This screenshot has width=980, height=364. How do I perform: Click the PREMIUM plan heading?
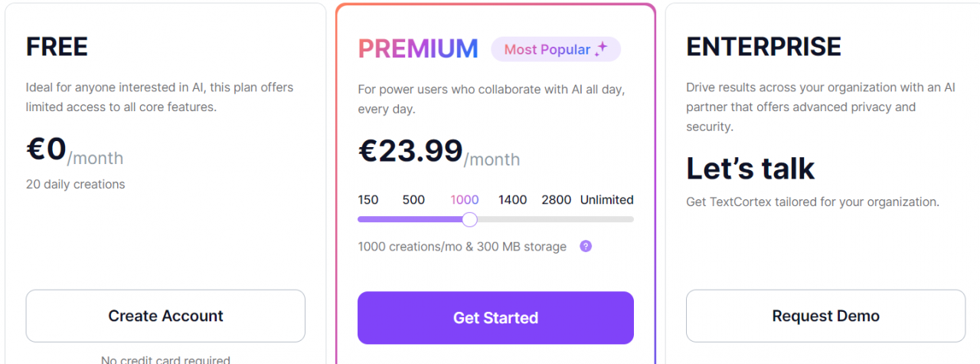coord(418,49)
